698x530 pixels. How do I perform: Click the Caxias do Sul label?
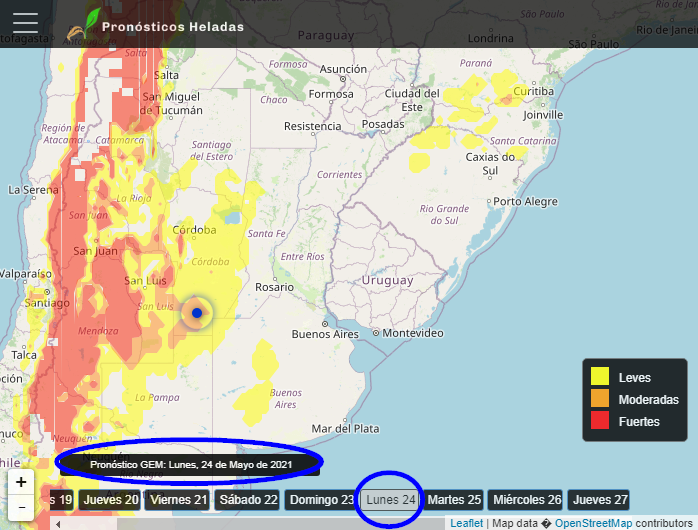tap(490, 164)
